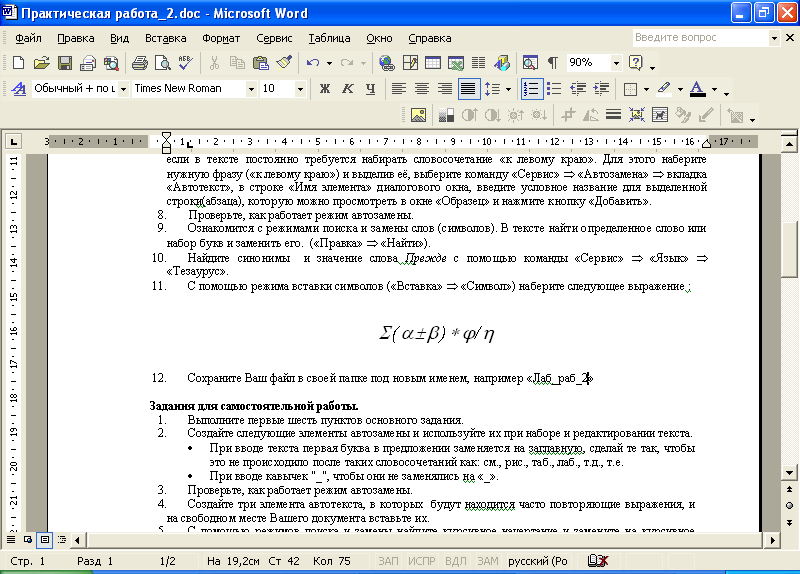Open Styles and Formatting pane

tap(19, 89)
